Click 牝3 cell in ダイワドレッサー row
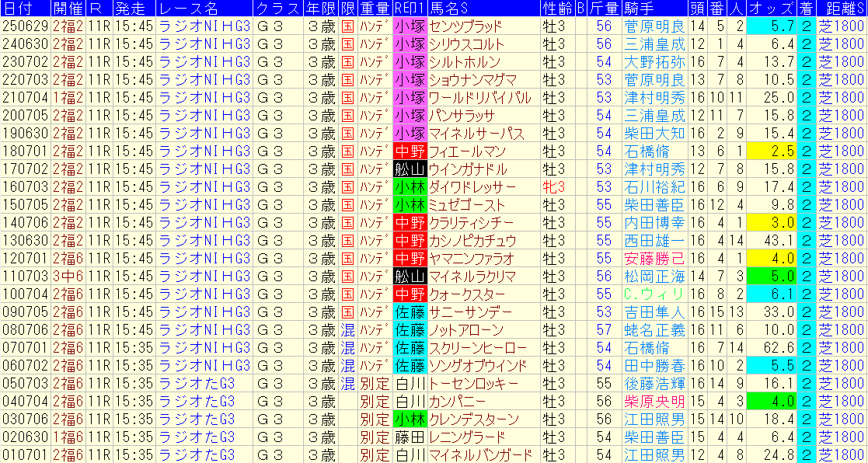The height and width of the screenshot is (463, 868). pyautogui.click(x=554, y=187)
